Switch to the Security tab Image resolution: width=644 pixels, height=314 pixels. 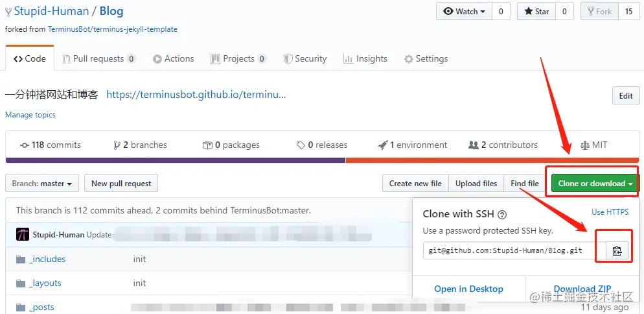pyautogui.click(x=305, y=59)
